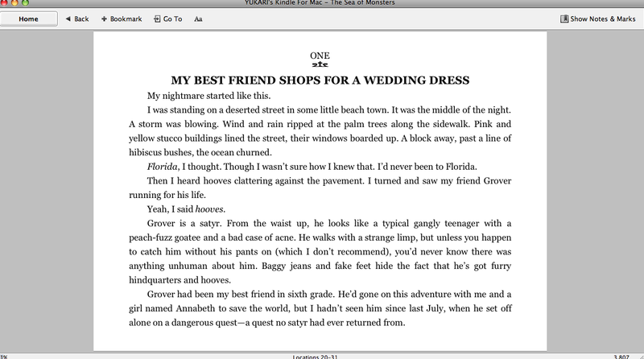Show Notes & Marks panel
Image resolution: width=644 pixels, height=359 pixels.
[x=597, y=19]
